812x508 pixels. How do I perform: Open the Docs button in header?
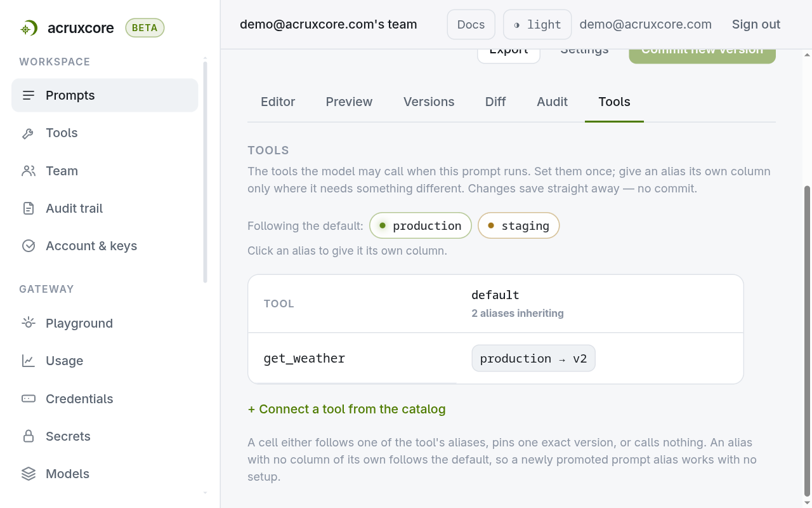click(x=471, y=25)
